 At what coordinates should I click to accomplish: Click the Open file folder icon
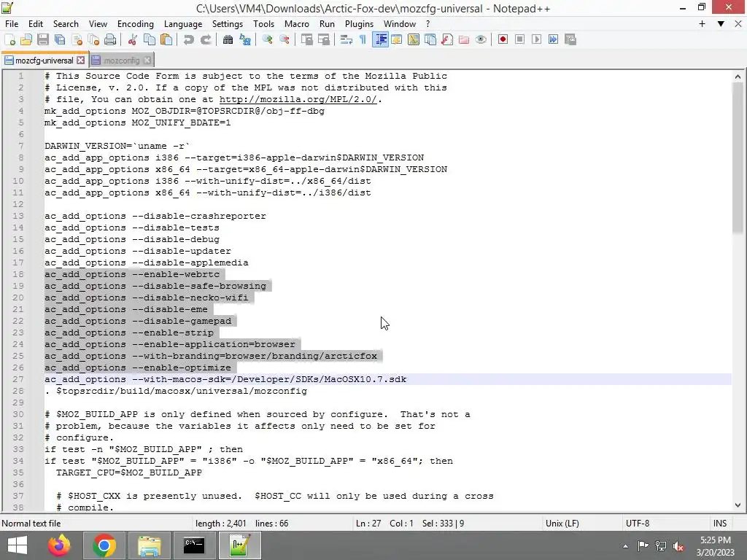(26, 39)
